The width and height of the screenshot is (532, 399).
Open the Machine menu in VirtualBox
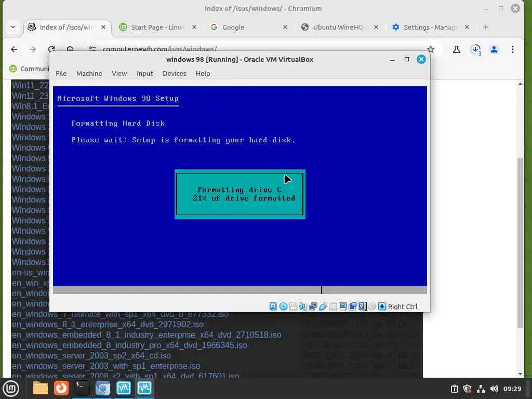point(89,74)
